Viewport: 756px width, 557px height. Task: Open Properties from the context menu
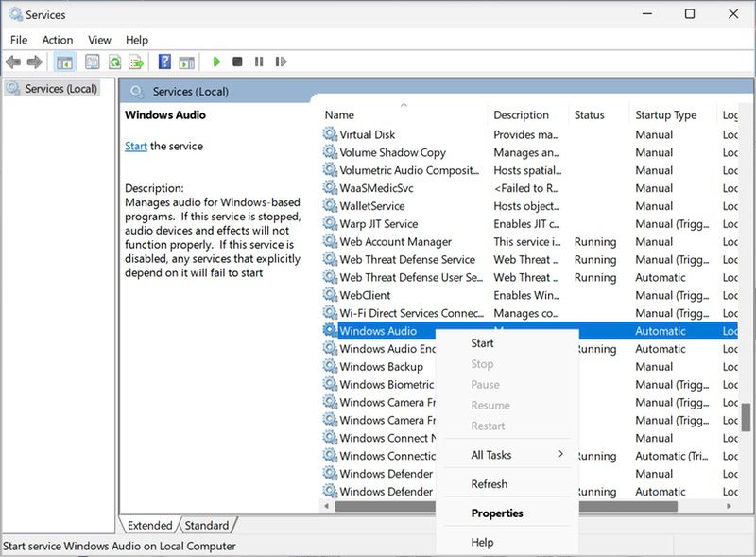tap(507, 513)
